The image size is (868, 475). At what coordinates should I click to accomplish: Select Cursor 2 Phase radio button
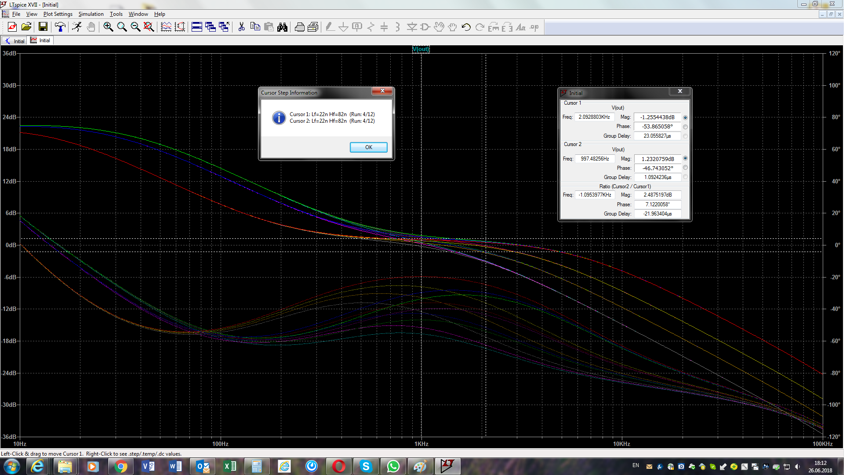point(685,168)
